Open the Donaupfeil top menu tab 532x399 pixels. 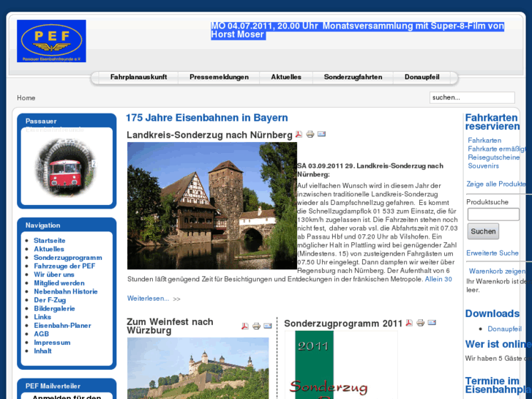coord(422,77)
